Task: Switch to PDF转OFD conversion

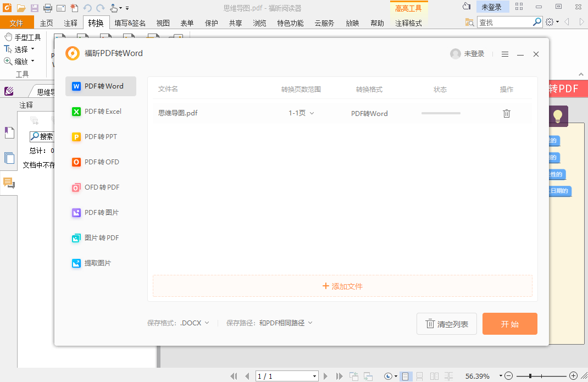Action: [x=101, y=162]
